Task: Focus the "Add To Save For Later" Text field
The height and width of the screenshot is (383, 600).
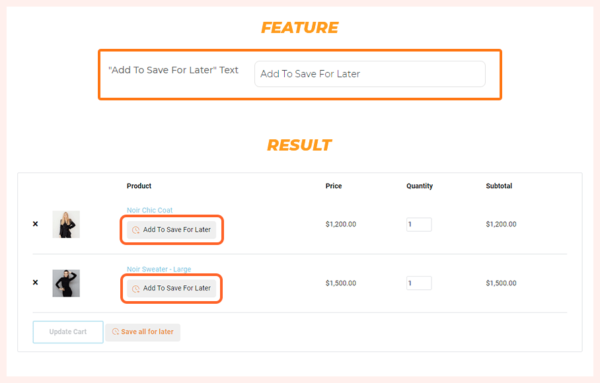Action: point(370,74)
